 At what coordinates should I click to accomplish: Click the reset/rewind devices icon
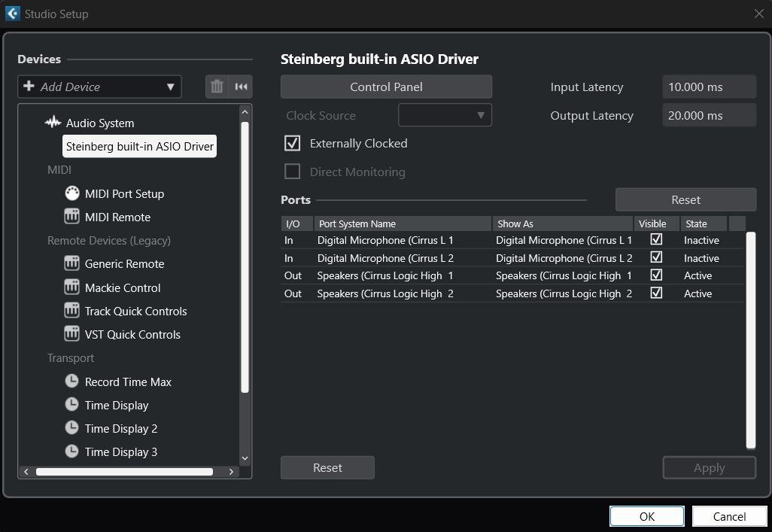coord(242,87)
